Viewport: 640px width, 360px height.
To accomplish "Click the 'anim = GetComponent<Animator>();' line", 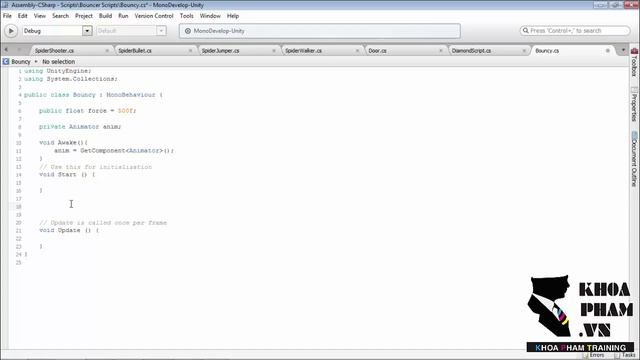I will coord(114,151).
